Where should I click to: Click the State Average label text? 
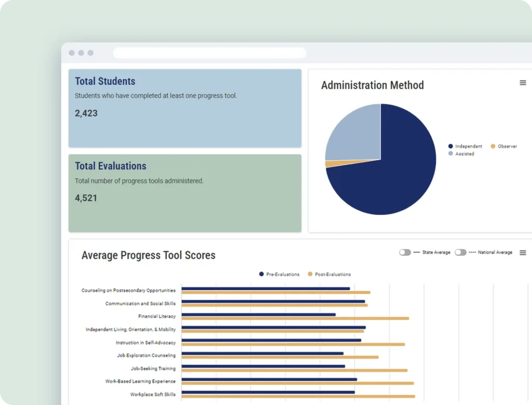[x=436, y=252]
